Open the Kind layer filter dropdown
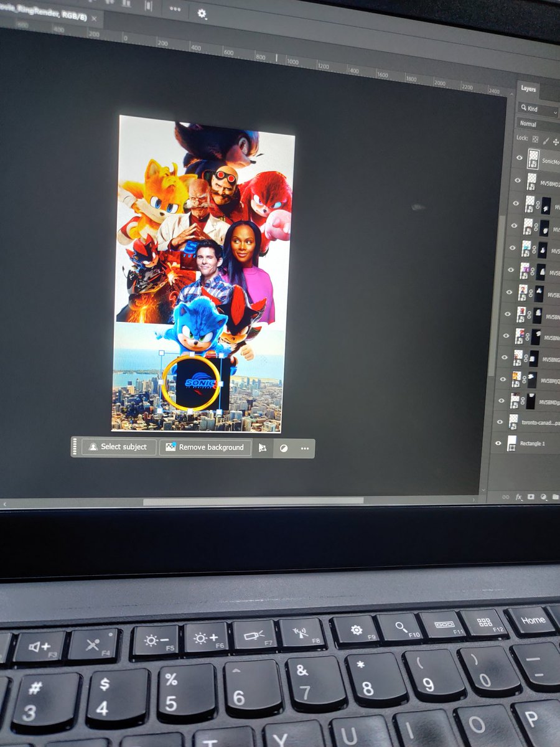560x747 pixels. tap(539, 109)
